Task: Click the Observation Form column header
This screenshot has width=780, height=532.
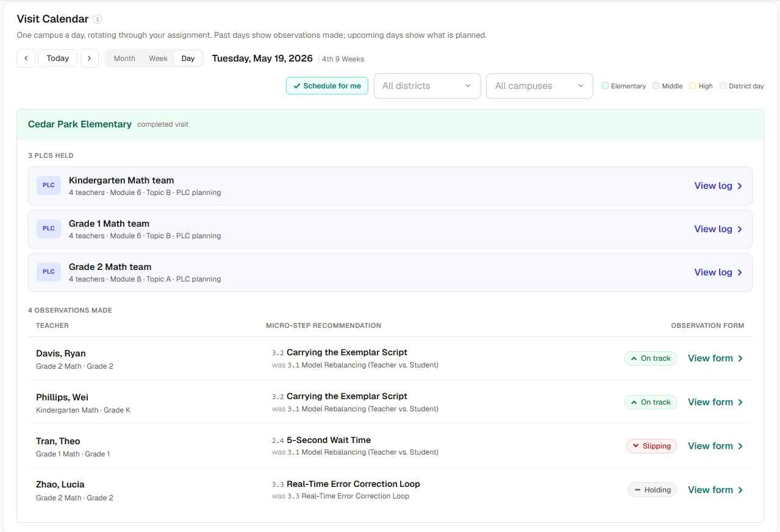Action: [x=707, y=325]
